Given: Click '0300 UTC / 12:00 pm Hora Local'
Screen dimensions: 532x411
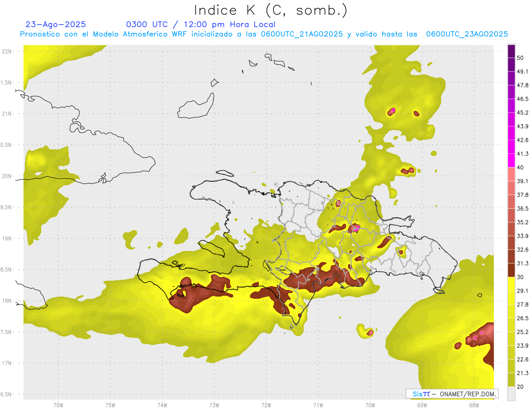Looking at the screenshot, I should 200,24.
